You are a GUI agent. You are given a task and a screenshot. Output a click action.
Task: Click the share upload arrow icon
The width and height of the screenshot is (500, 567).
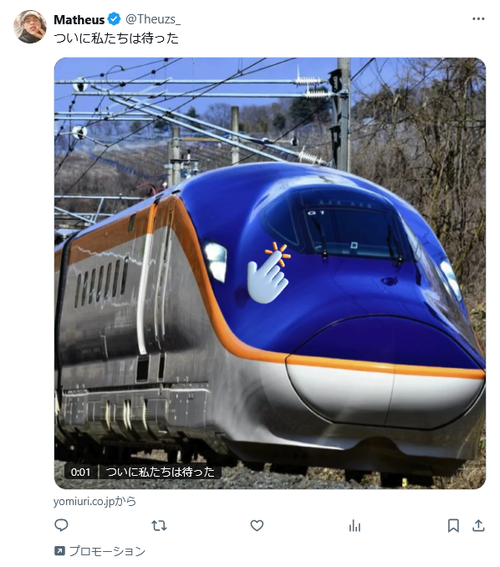coord(478,525)
